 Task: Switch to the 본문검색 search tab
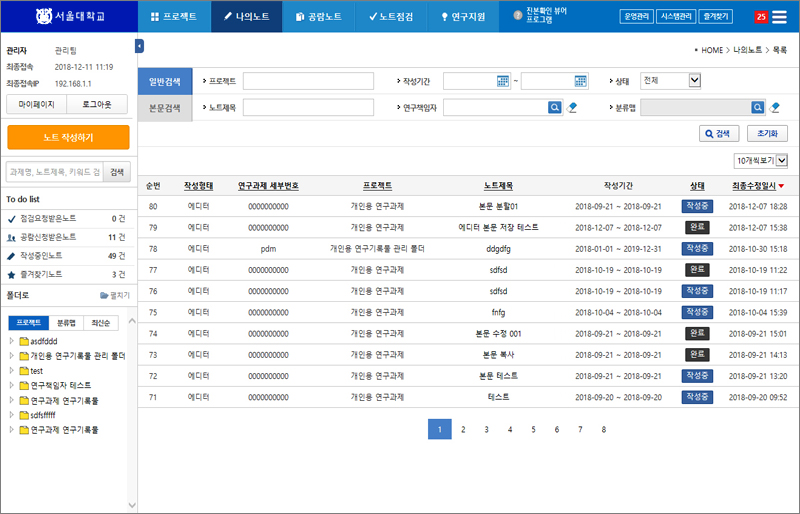coord(165,107)
